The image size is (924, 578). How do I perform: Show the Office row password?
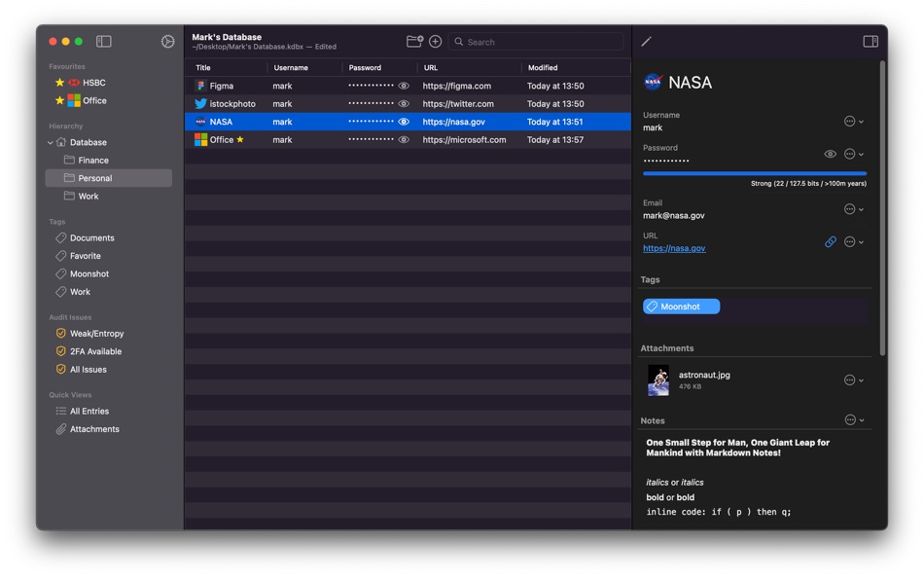[404, 140]
